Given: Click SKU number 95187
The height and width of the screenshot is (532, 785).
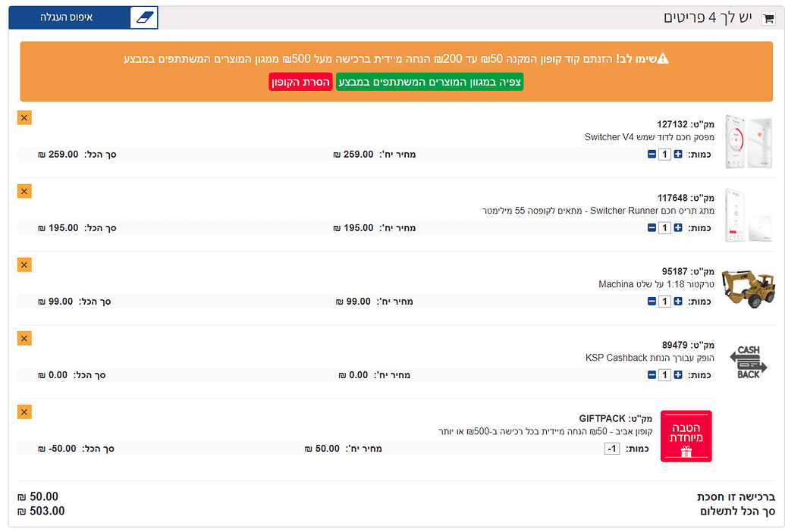Looking at the screenshot, I should click(x=675, y=271).
